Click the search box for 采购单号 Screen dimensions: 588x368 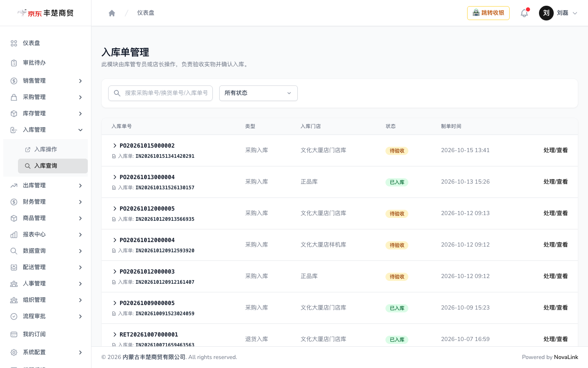tap(160, 93)
